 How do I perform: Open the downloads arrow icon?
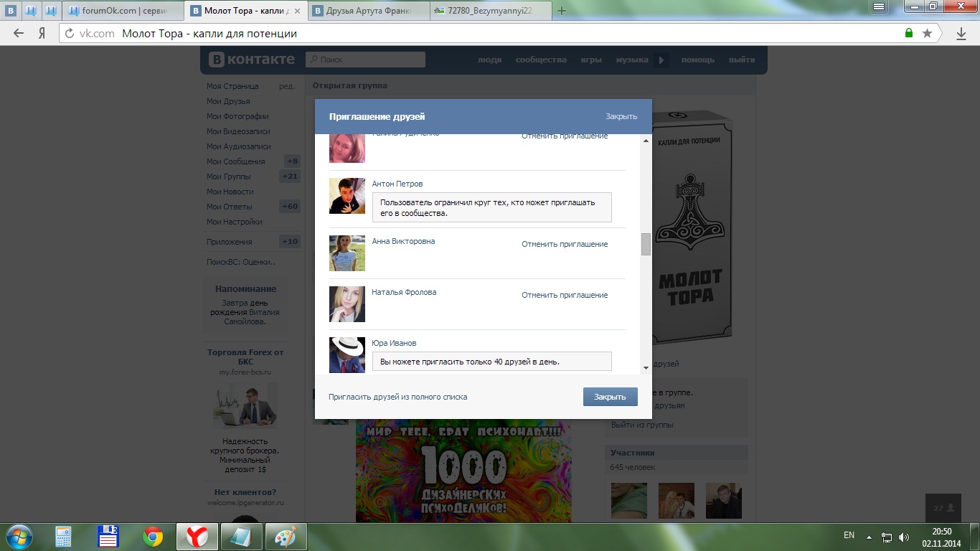961,34
